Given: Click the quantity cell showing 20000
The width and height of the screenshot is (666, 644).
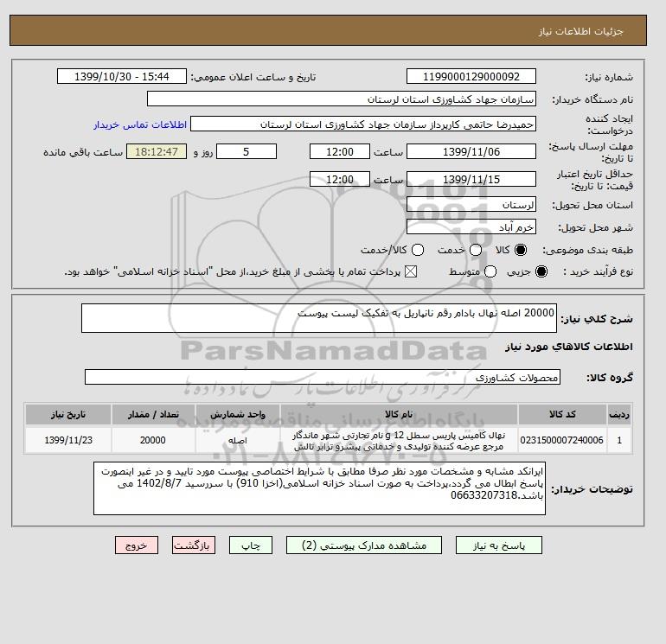Looking at the screenshot, I should point(153,441).
